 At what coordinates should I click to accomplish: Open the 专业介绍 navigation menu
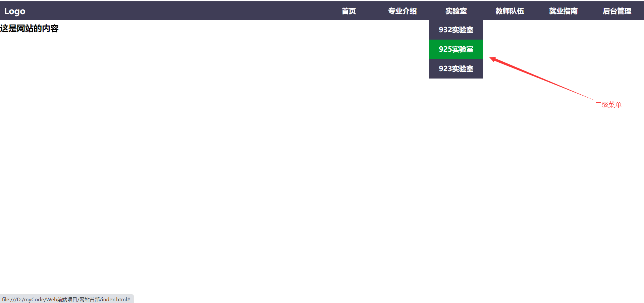(x=402, y=11)
